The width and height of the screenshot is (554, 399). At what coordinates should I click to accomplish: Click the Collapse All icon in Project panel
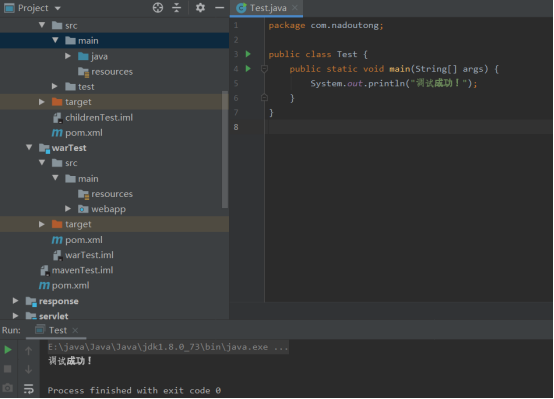(x=176, y=7)
